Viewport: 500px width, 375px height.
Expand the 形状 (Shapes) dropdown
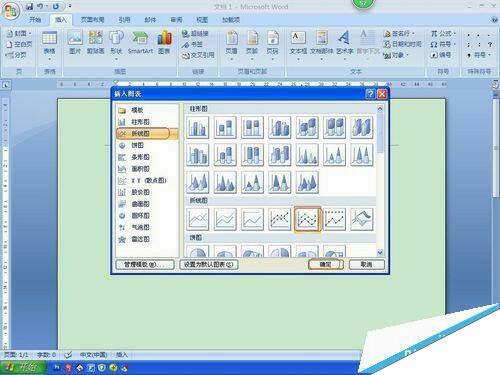point(116,59)
